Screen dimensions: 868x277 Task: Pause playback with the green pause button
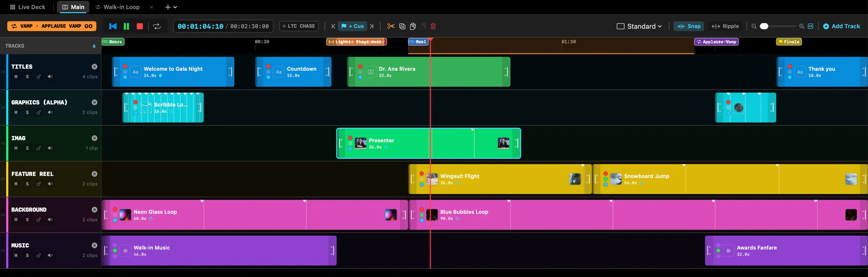tap(126, 26)
